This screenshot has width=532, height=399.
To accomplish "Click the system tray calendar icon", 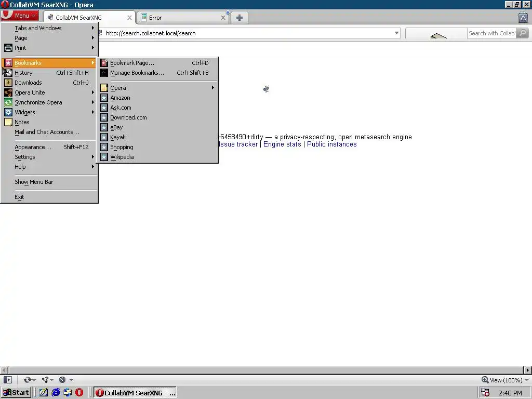I will [485, 393].
